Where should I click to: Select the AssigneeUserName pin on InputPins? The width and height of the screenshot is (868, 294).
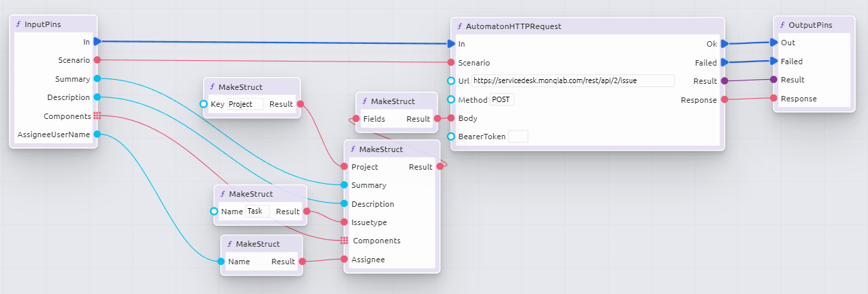pyautogui.click(x=97, y=134)
